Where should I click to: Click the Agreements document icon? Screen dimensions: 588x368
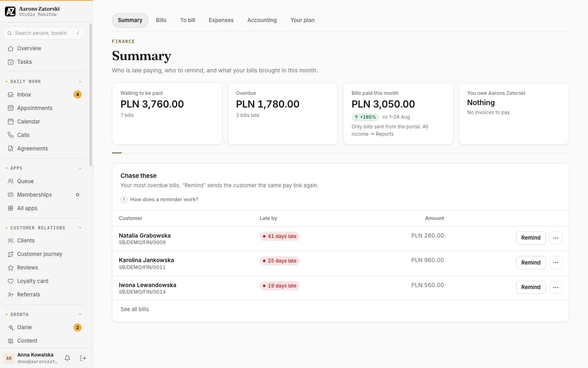11,148
